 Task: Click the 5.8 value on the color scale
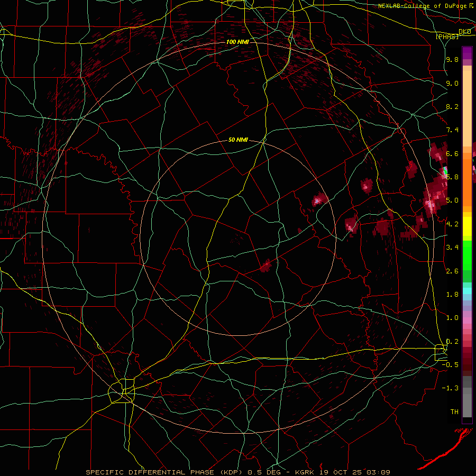pyautogui.click(x=452, y=177)
